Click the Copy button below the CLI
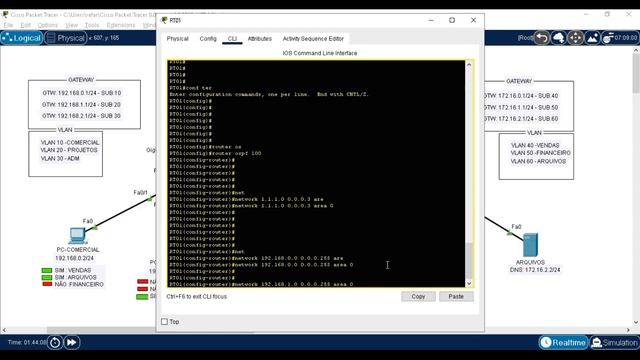The image size is (640, 360). 418,296
